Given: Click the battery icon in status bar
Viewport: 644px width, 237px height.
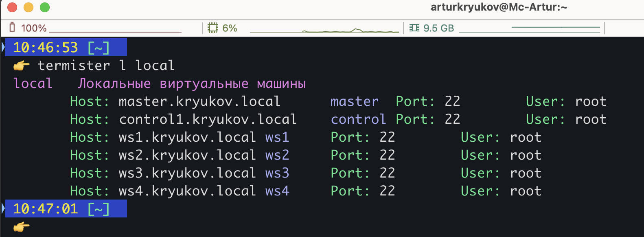Looking at the screenshot, I should (12, 27).
